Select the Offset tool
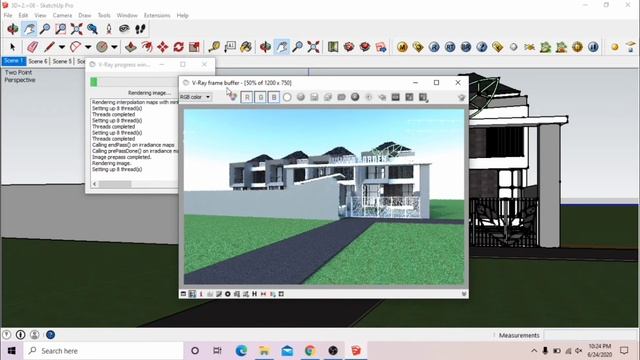The image size is (640, 360). [147, 47]
